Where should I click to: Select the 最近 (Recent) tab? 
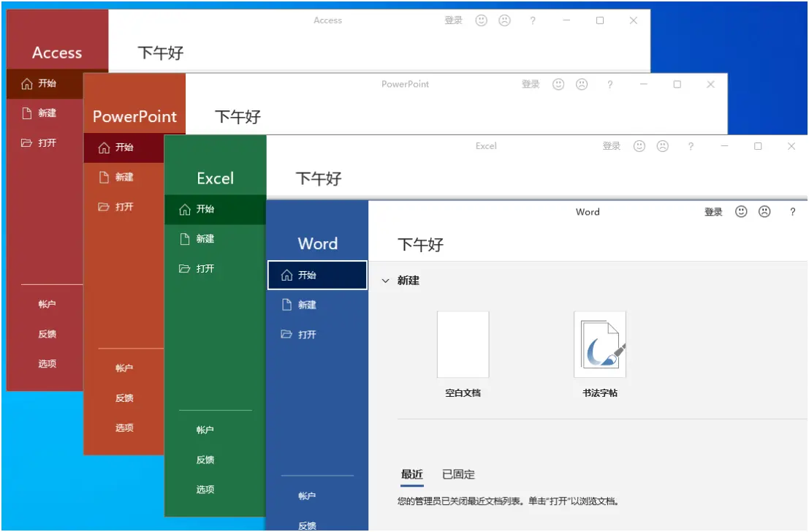[x=411, y=474]
